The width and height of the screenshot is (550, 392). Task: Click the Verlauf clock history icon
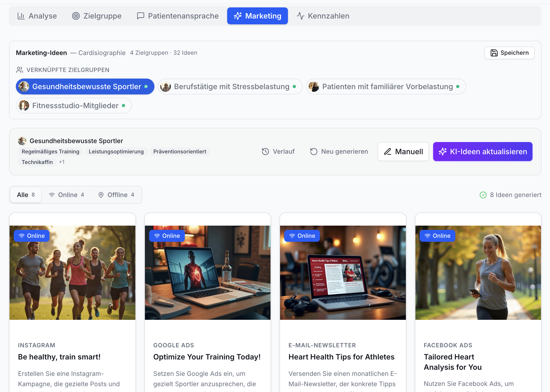tap(265, 152)
